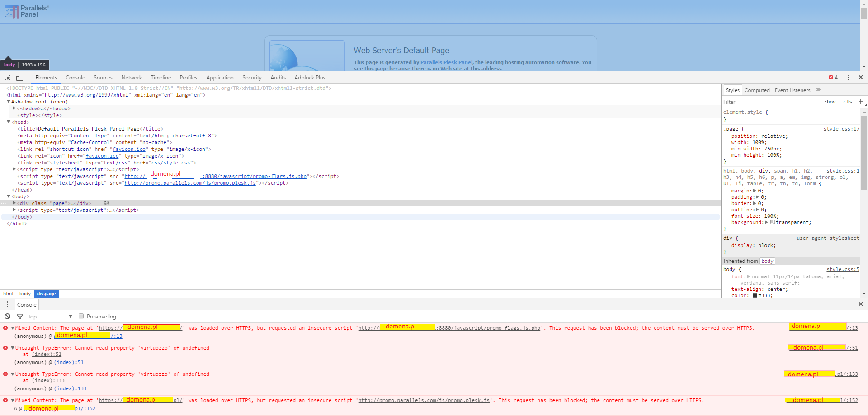Expand the shadow element node
Image resolution: width=868 pixels, height=416 pixels.
pos(14,108)
